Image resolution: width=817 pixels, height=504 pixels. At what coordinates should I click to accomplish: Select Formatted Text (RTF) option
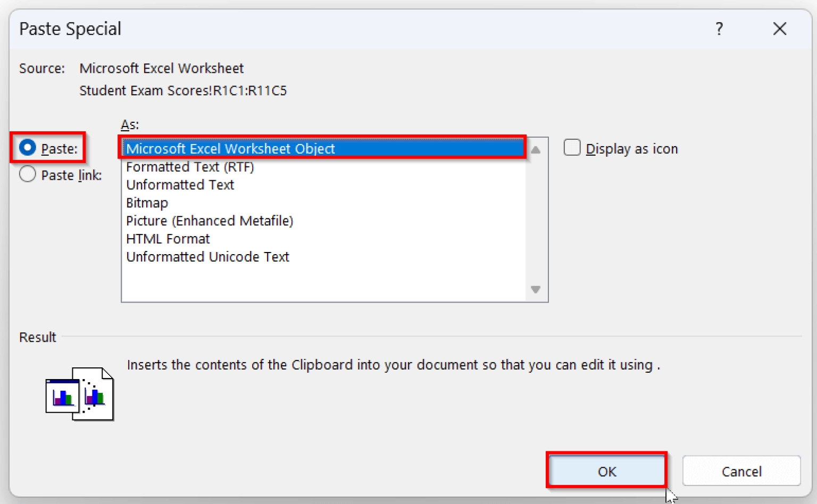(x=190, y=166)
